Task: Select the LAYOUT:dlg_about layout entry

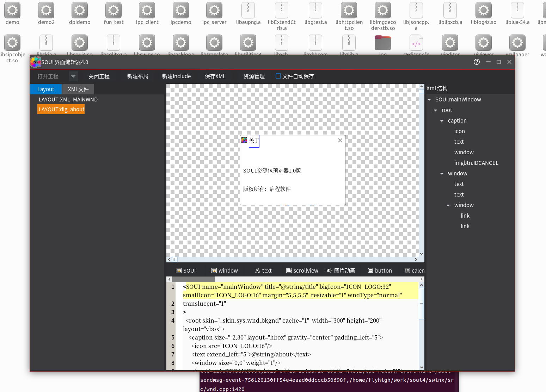Action: (61, 110)
